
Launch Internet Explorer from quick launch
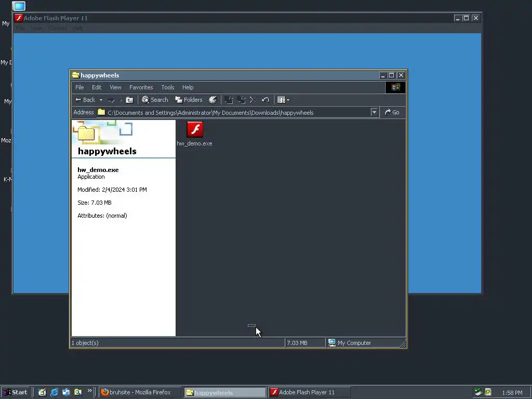tap(54, 392)
